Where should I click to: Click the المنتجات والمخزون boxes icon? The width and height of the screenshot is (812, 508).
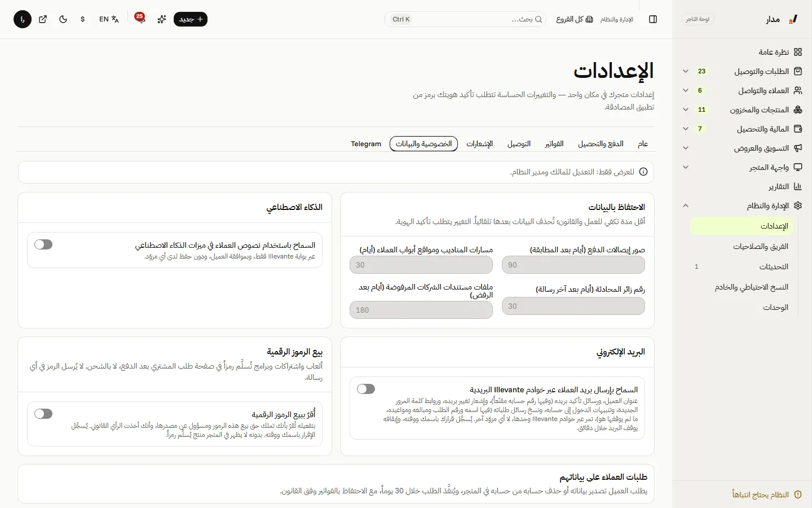(798, 110)
